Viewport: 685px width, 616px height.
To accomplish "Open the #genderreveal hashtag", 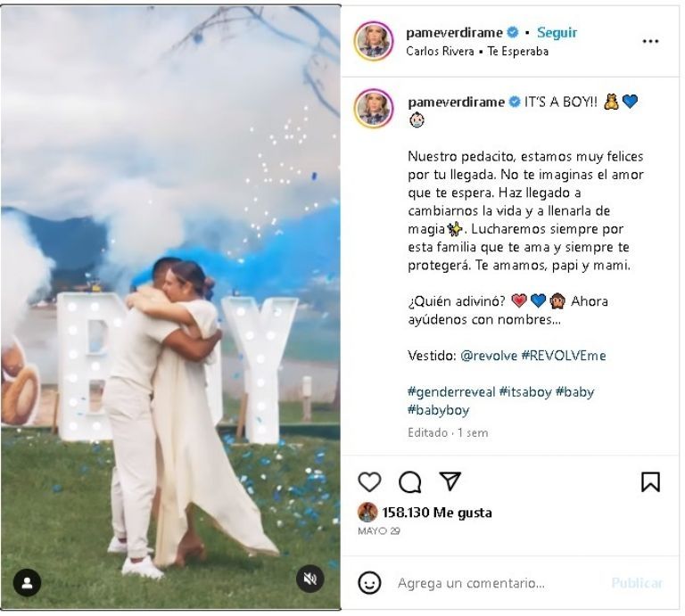I will pyautogui.click(x=451, y=392).
